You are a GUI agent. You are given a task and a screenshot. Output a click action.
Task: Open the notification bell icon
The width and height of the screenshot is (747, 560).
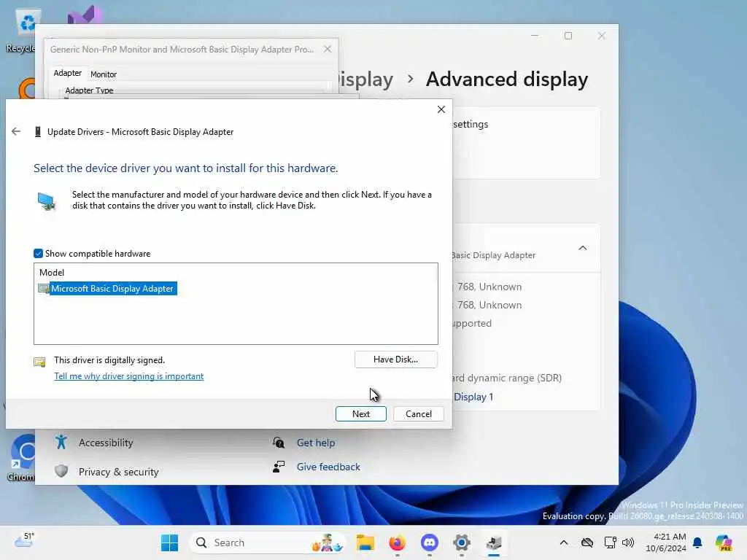coord(697,542)
